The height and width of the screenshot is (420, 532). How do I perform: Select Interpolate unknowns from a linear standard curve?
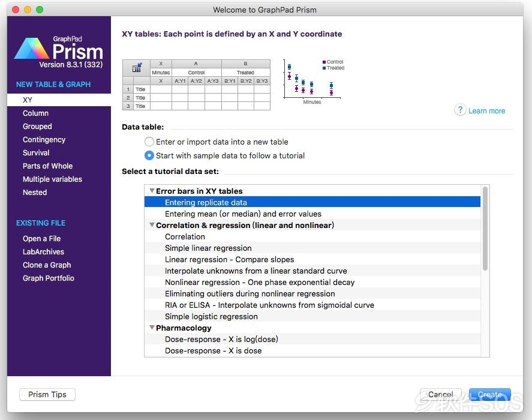(x=312, y=271)
